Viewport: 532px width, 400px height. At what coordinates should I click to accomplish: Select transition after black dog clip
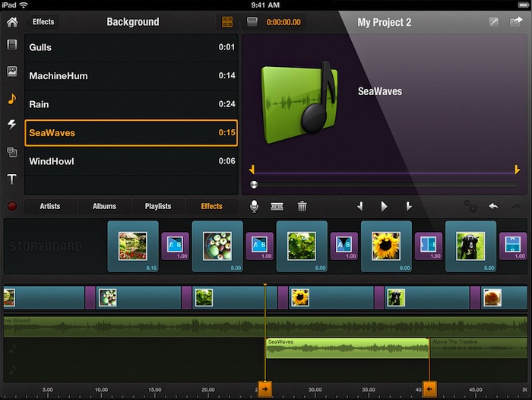(x=513, y=246)
